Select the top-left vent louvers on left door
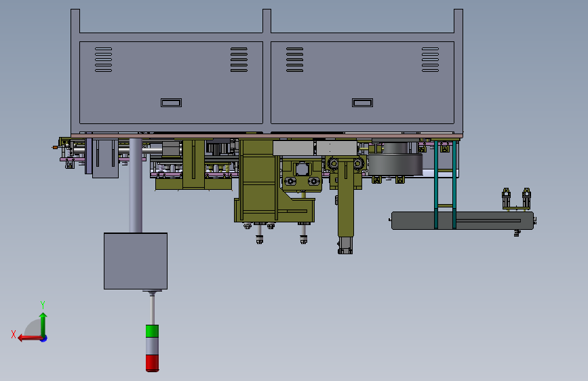 click(104, 59)
